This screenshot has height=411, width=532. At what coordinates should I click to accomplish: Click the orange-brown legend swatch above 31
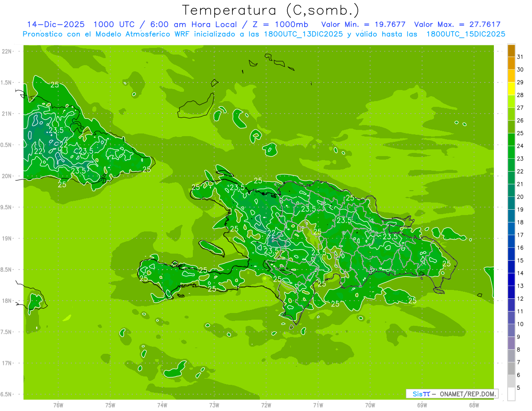pyautogui.click(x=511, y=51)
